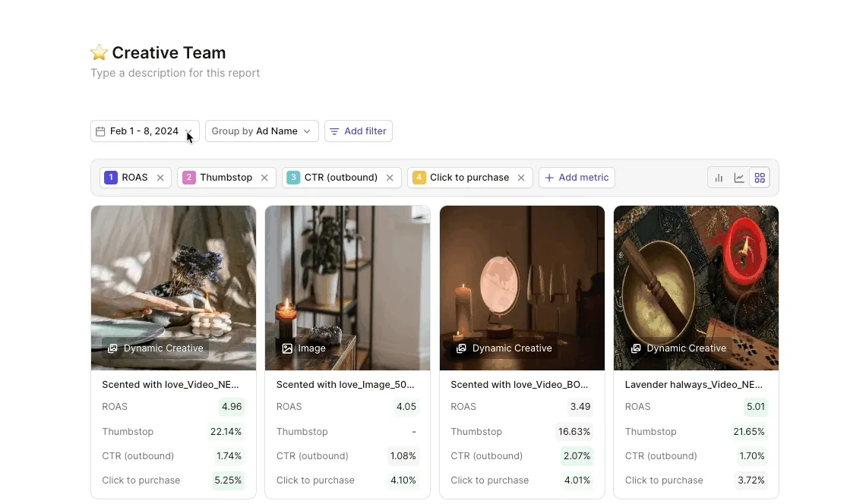
Task: Remove the CTR (outbound) metric
Action: coord(390,178)
